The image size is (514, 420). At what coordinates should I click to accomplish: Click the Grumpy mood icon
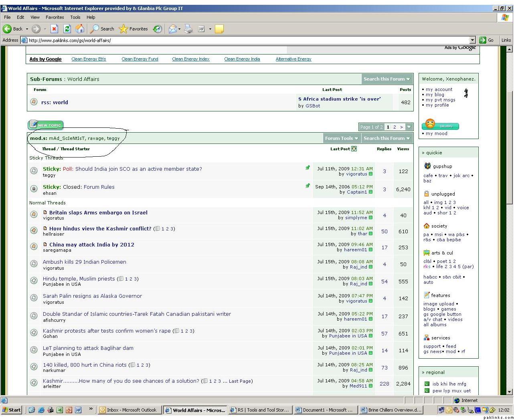tap(440, 125)
